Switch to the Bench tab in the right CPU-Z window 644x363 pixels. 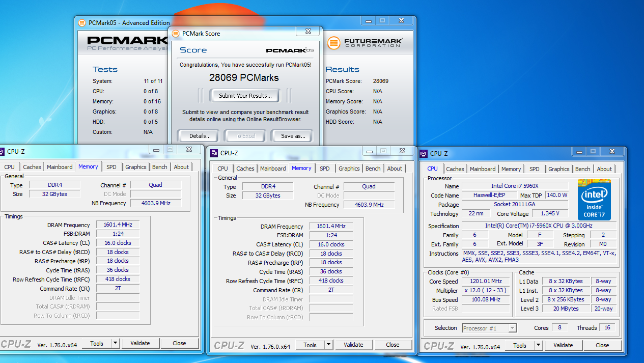pos(583,169)
